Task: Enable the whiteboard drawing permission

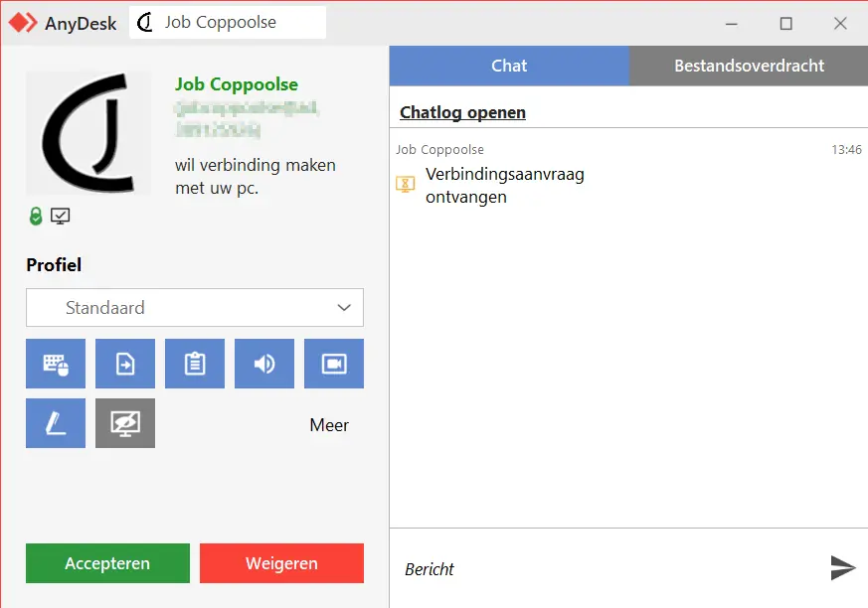Action: pyautogui.click(x=55, y=422)
